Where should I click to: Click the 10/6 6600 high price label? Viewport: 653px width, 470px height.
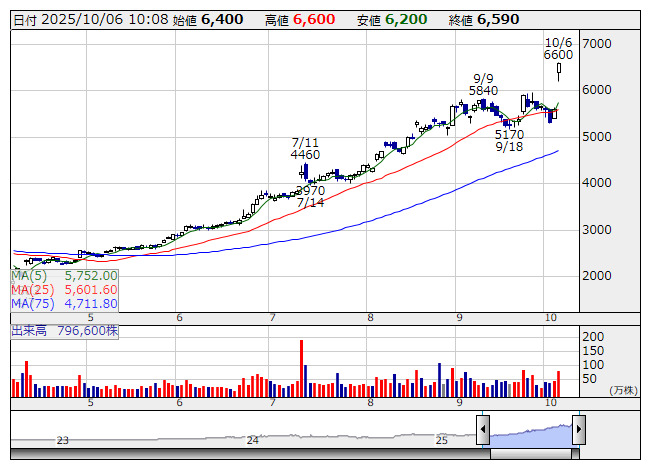(x=558, y=49)
